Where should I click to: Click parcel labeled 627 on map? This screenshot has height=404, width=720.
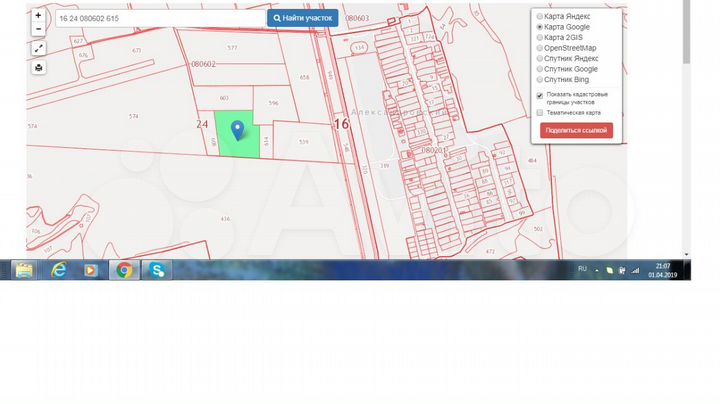[78, 41]
